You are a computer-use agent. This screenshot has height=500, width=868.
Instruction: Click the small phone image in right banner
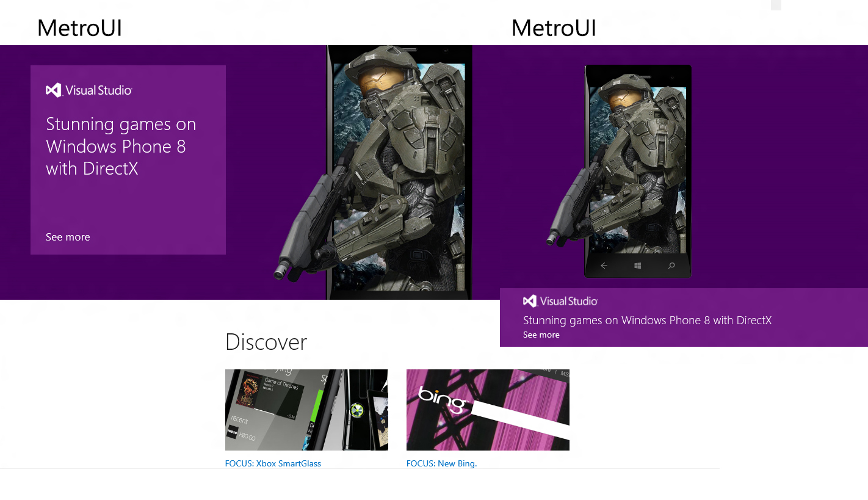(x=620, y=172)
